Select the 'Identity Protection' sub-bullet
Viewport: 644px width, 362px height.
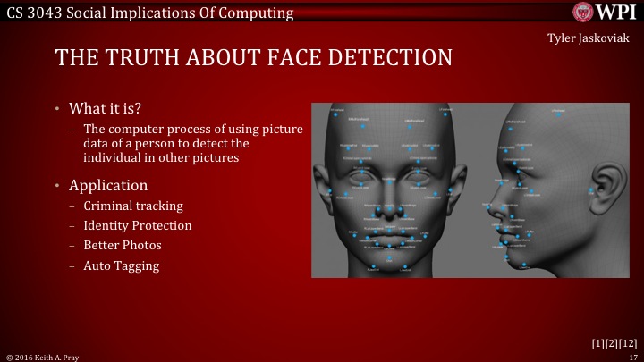point(138,225)
